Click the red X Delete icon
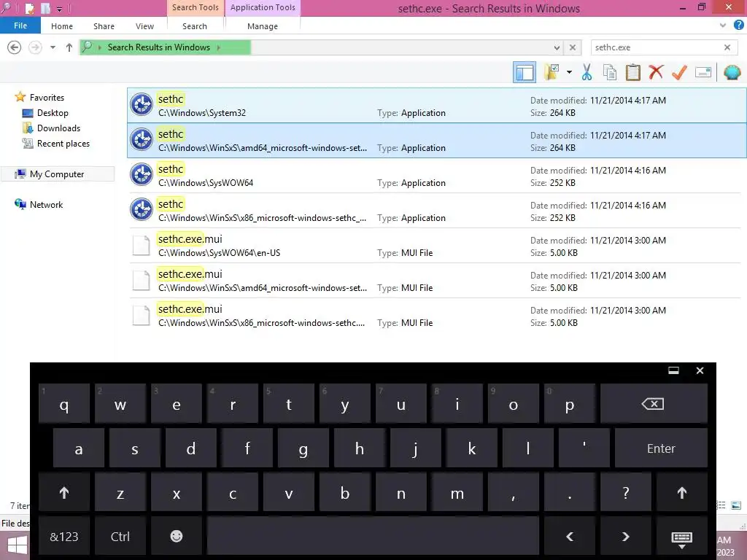 pos(656,72)
